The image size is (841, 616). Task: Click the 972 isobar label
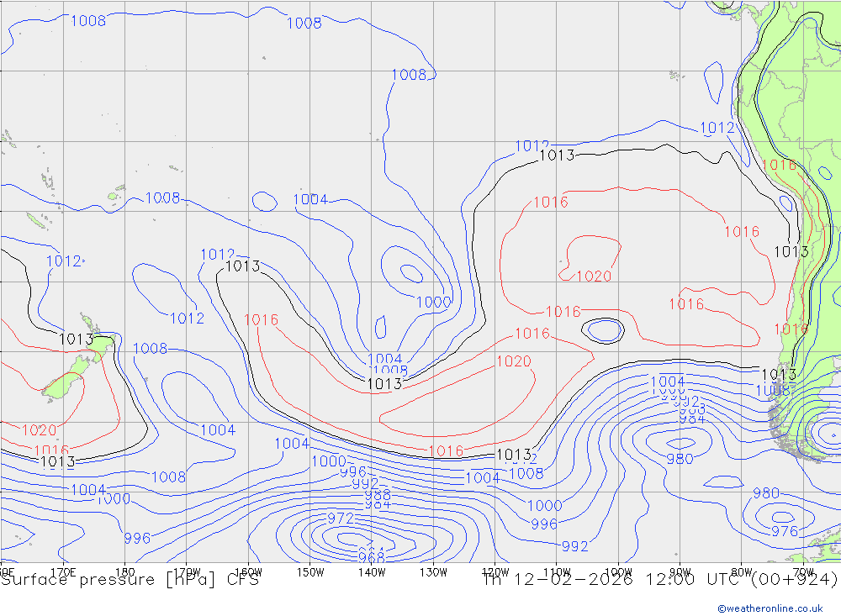[341, 519]
